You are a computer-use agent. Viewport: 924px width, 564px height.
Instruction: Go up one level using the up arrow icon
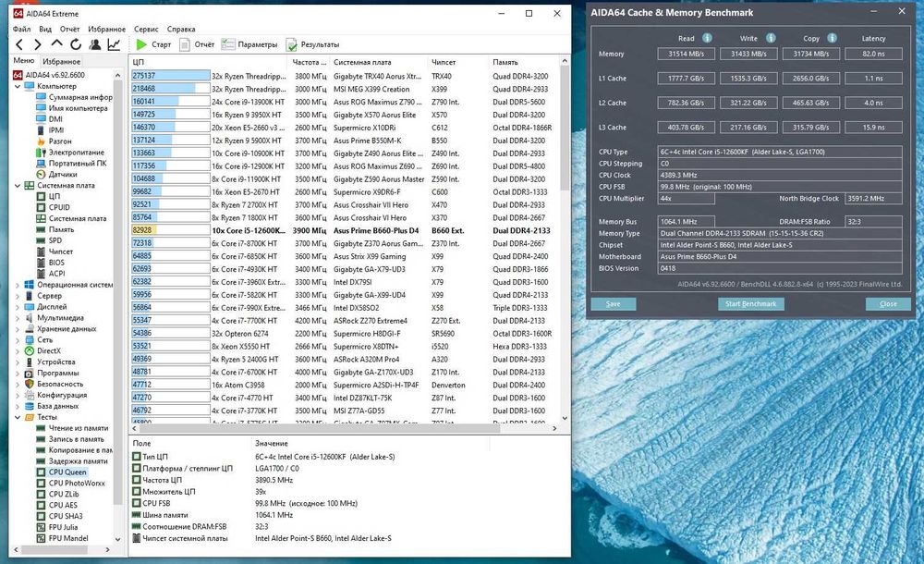56,43
